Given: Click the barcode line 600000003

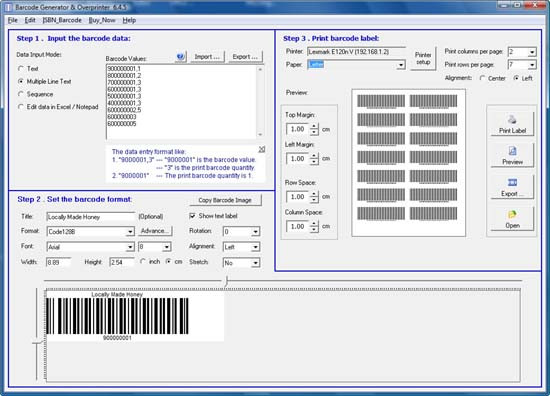Looking at the screenshot, I should click(x=122, y=117).
